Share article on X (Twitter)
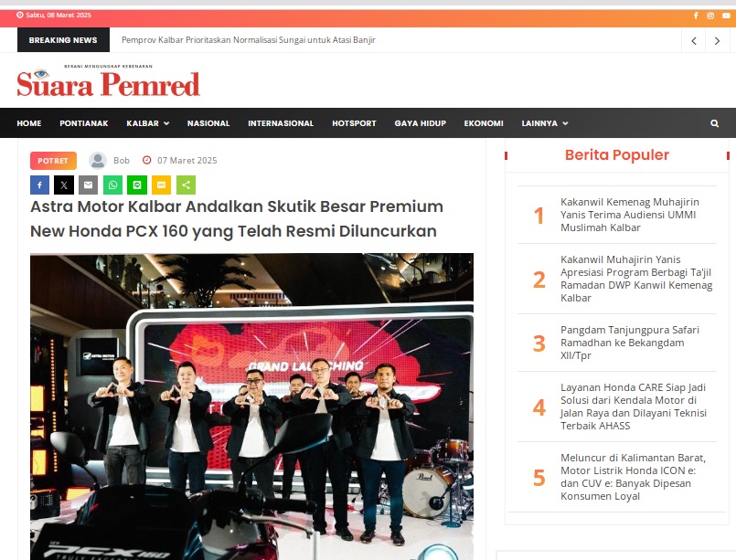The width and height of the screenshot is (736, 560). click(64, 185)
